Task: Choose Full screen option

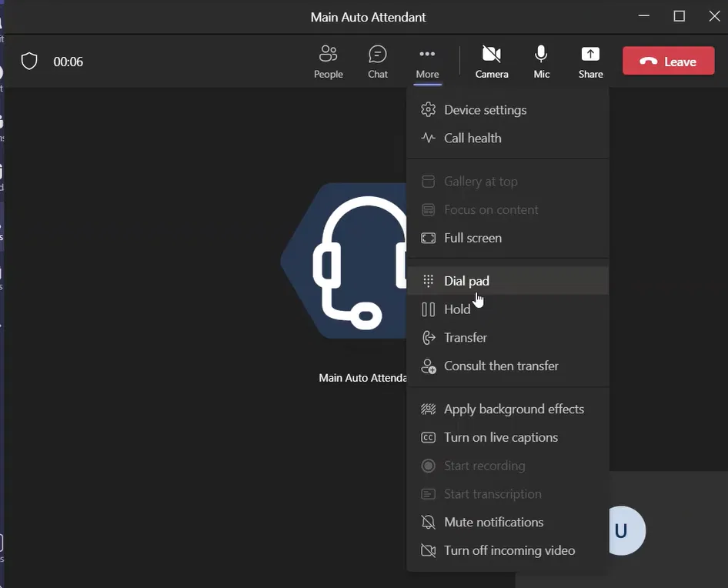Action: pos(473,239)
